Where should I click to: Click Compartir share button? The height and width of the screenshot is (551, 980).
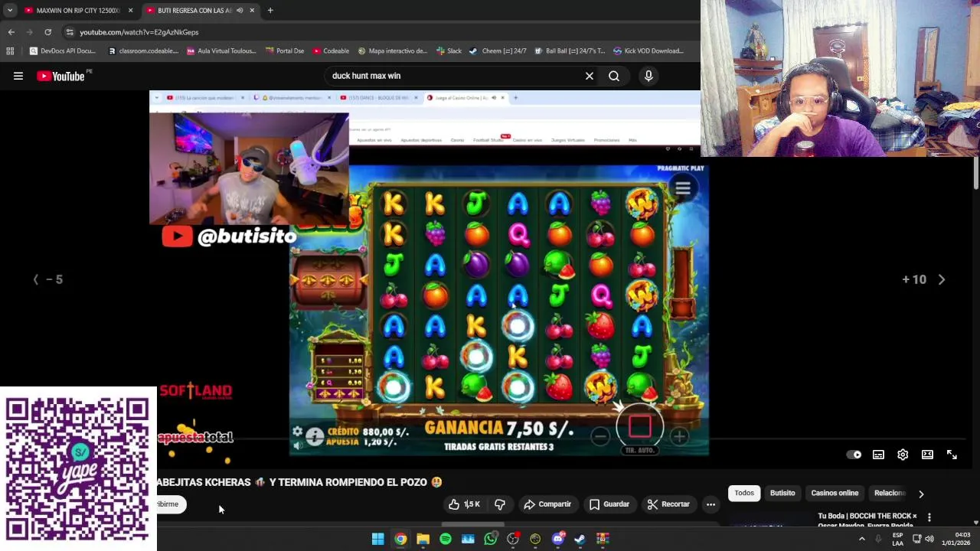click(x=547, y=504)
